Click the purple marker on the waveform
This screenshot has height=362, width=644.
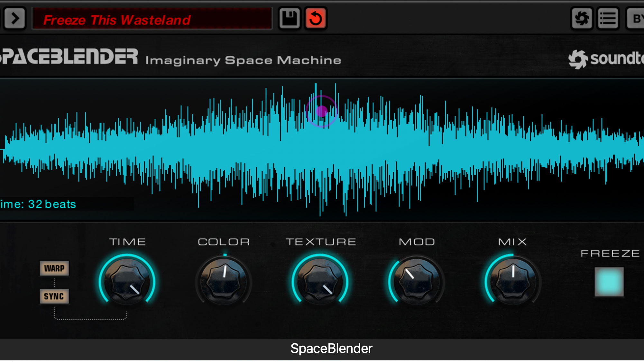point(322,111)
